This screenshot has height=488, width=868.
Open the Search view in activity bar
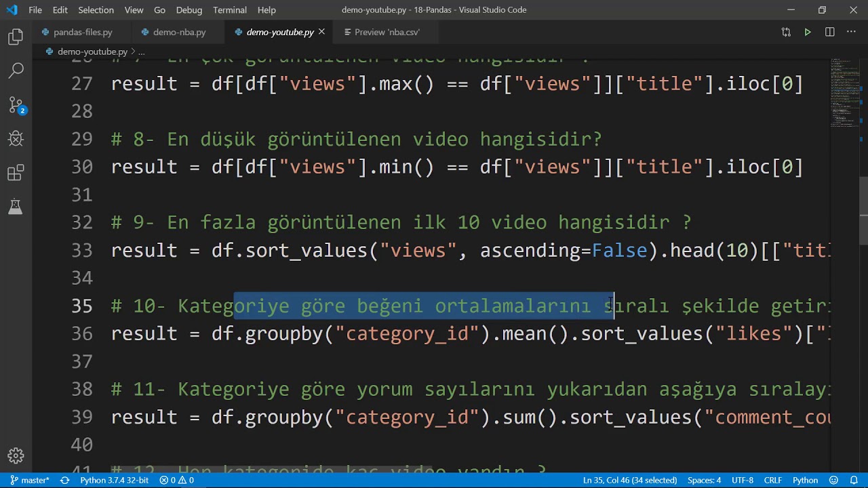16,70
